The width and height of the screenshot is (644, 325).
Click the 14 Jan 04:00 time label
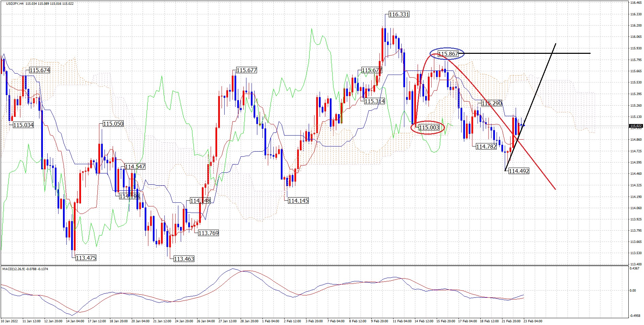point(75,321)
